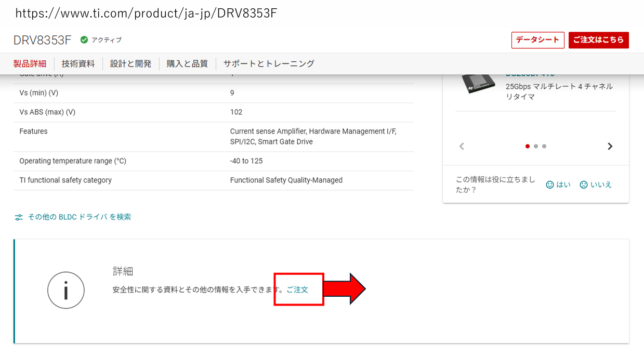644x356 pixels.
Task: Open その他の BLDC ドライバ を検索 link
Action: click(79, 217)
